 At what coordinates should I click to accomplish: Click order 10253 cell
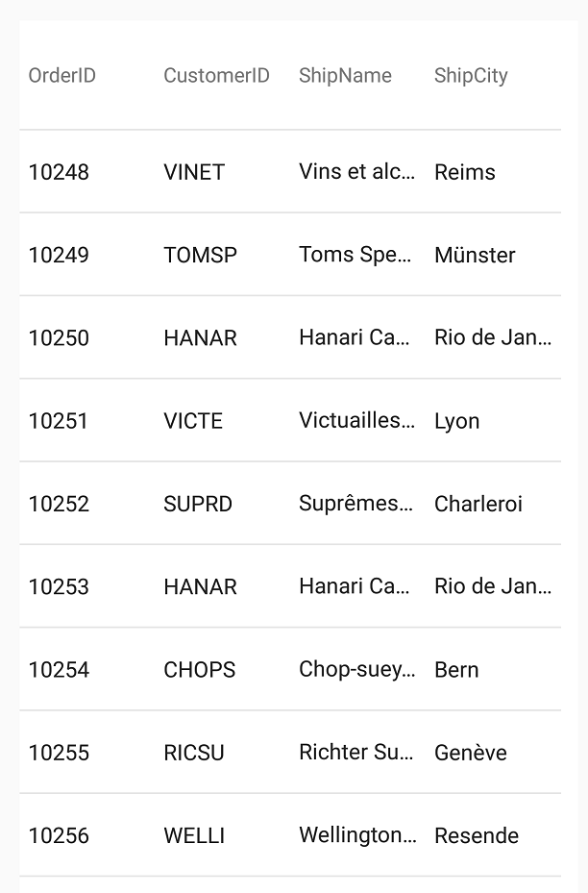[59, 586]
